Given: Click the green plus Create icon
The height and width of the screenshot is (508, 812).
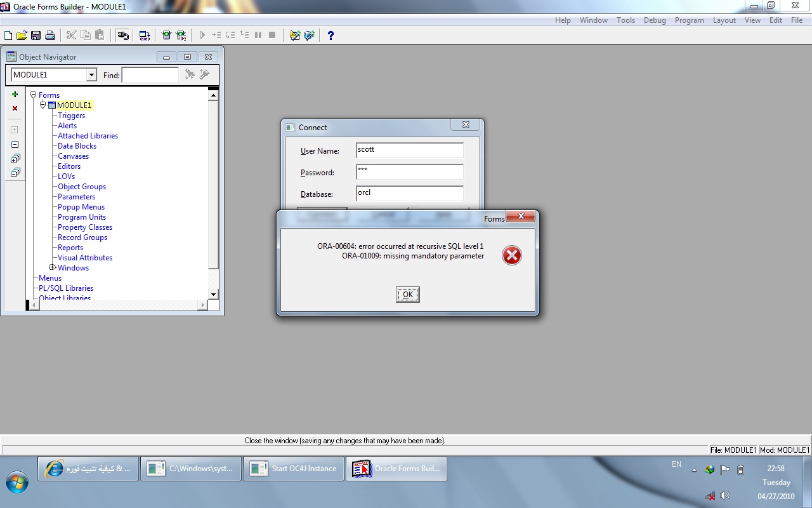Looking at the screenshot, I should point(15,95).
